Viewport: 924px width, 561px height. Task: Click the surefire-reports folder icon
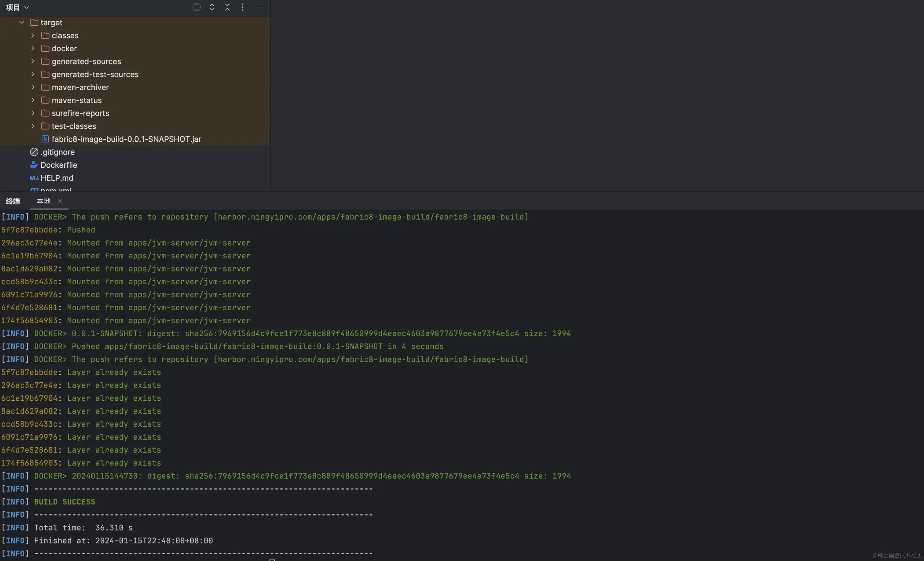[45, 113]
